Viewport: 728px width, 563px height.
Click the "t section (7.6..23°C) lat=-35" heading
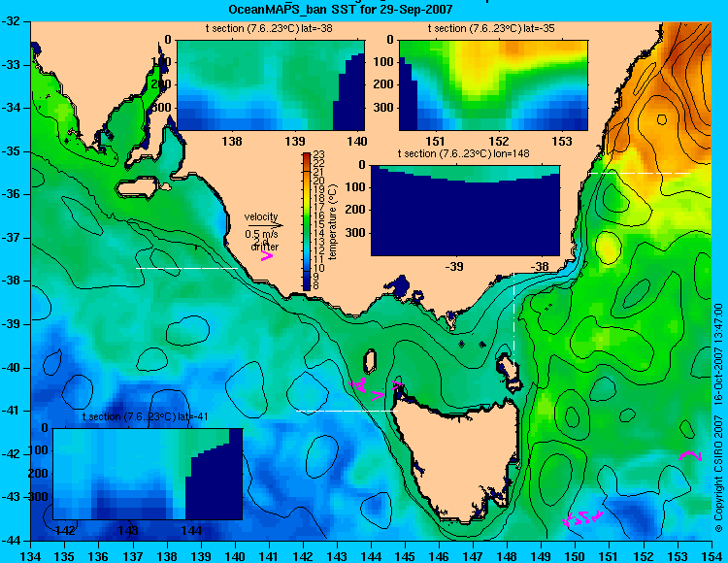click(491, 29)
